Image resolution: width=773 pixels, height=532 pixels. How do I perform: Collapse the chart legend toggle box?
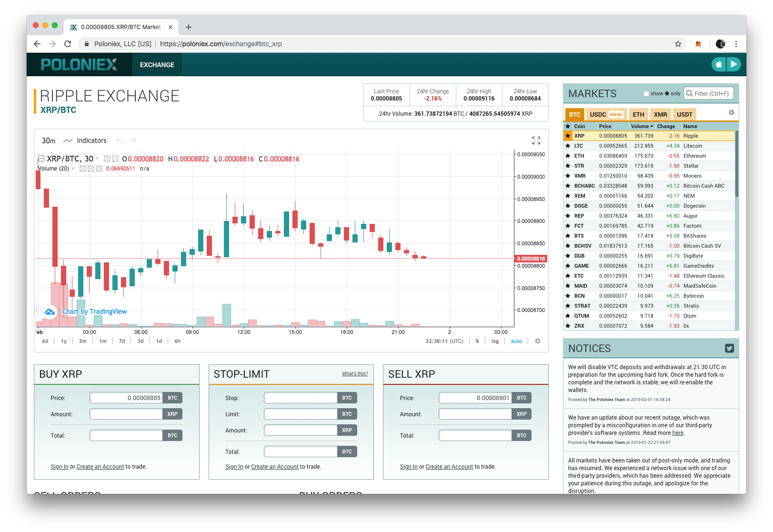click(41, 159)
